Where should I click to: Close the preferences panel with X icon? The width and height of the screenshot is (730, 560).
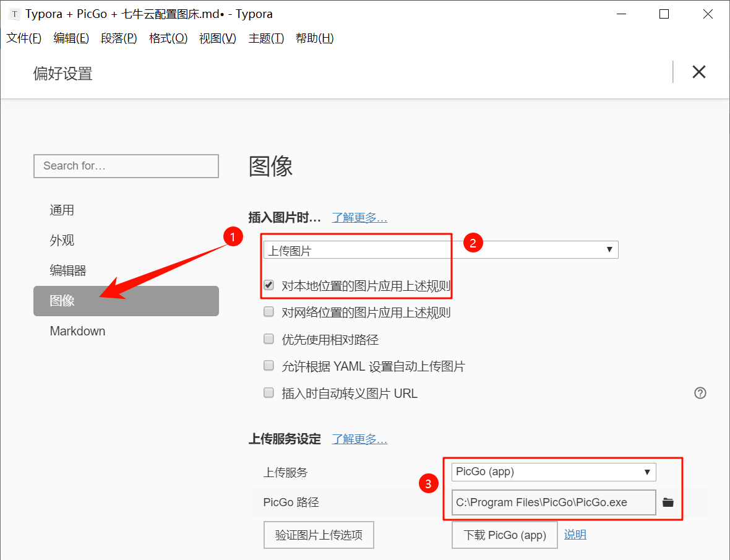(698, 72)
